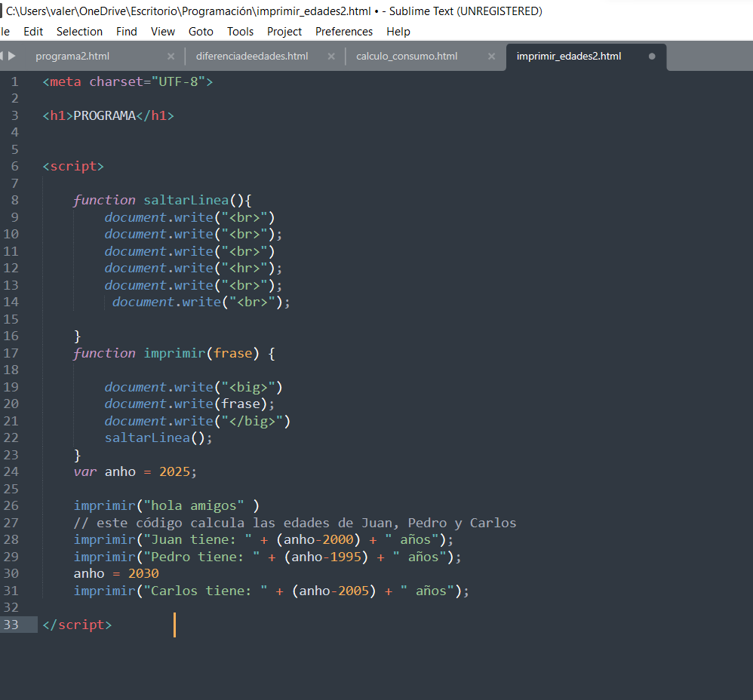
Task: Click the "<hr>" string on line 12
Action: pos(244,269)
